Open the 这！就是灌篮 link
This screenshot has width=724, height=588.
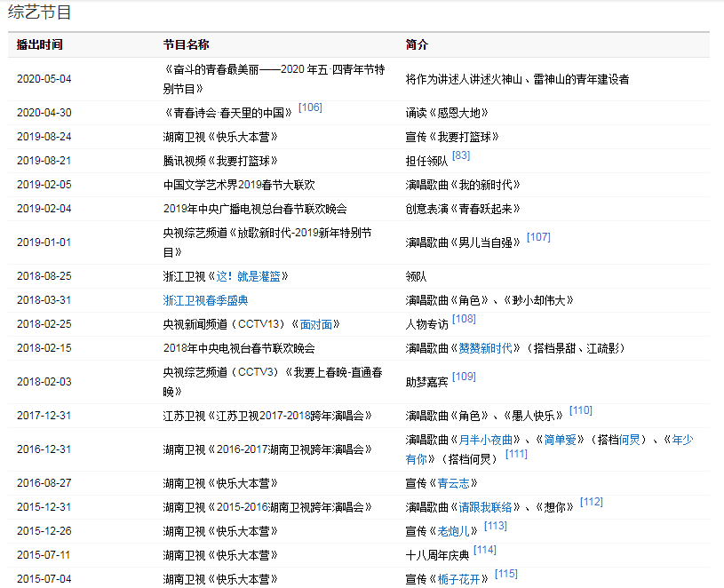(251, 276)
